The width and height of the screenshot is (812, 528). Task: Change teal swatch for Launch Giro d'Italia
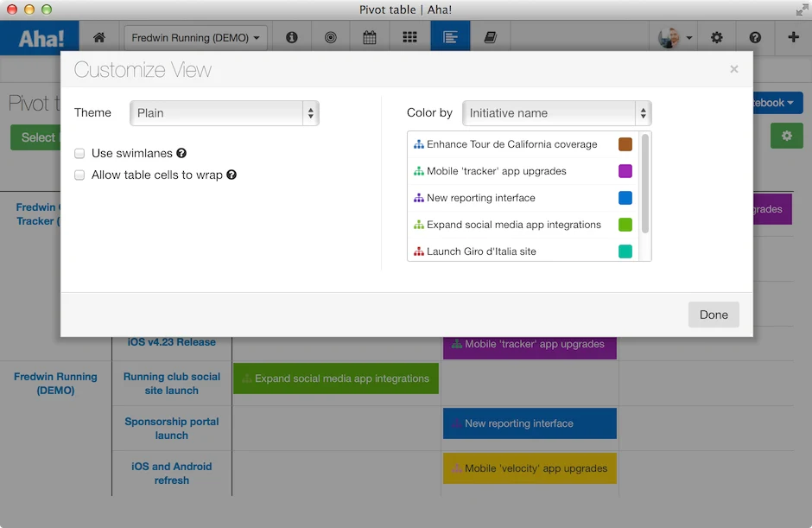click(625, 251)
